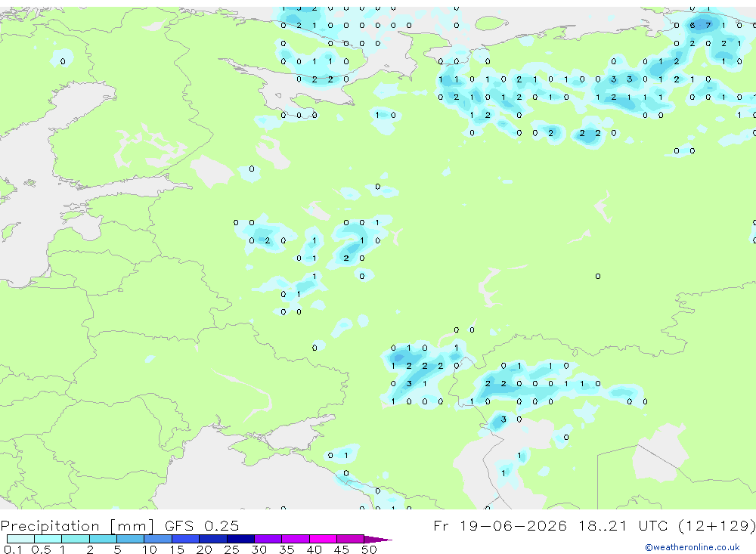Select the 40–45 mm magenta legend swatch
The width and height of the screenshot is (756, 554).
click(323, 539)
